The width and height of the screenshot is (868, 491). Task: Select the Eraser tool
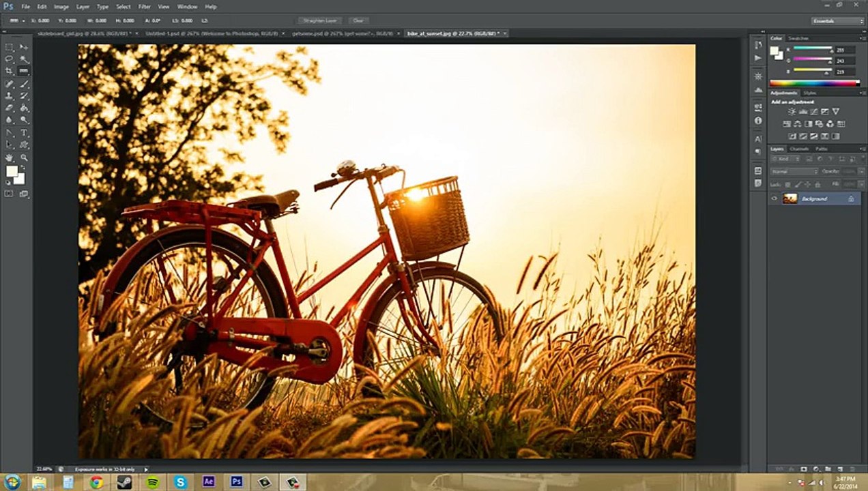point(10,108)
